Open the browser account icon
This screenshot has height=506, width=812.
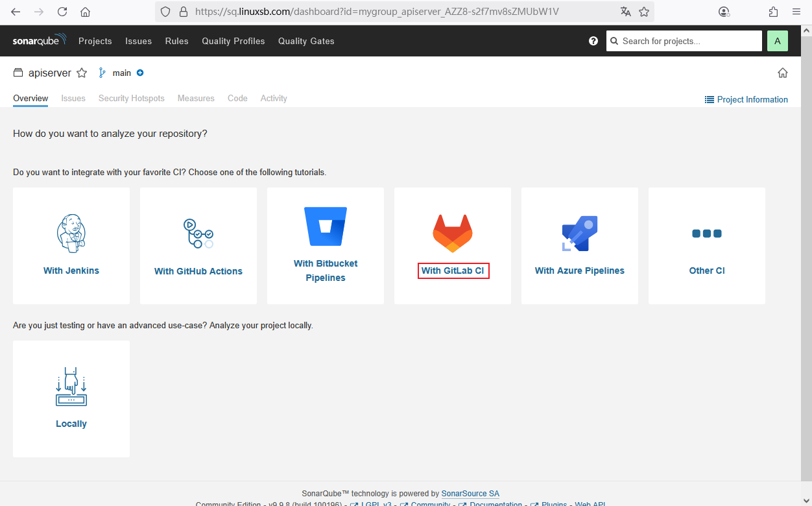(724, 12)
